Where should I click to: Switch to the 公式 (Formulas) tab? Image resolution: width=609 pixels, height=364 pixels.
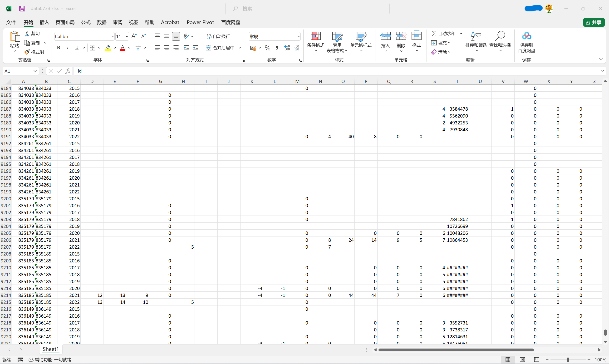[x=86, y=22]
